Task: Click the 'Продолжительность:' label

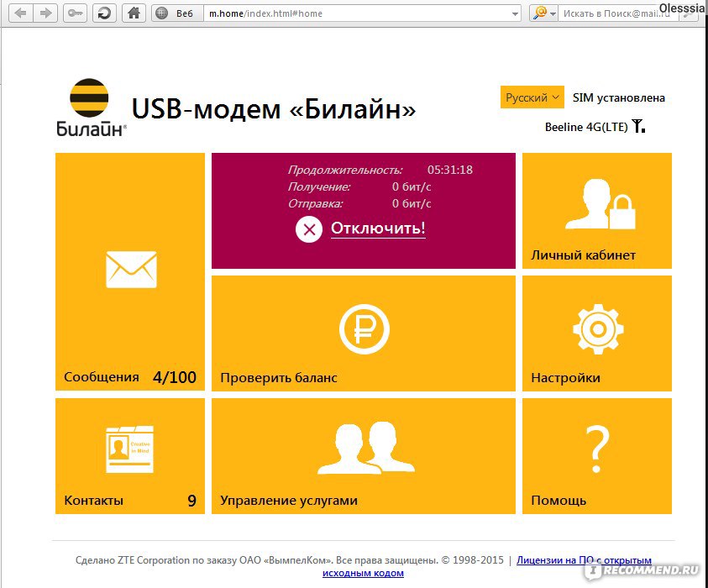Action: [345, 171]
